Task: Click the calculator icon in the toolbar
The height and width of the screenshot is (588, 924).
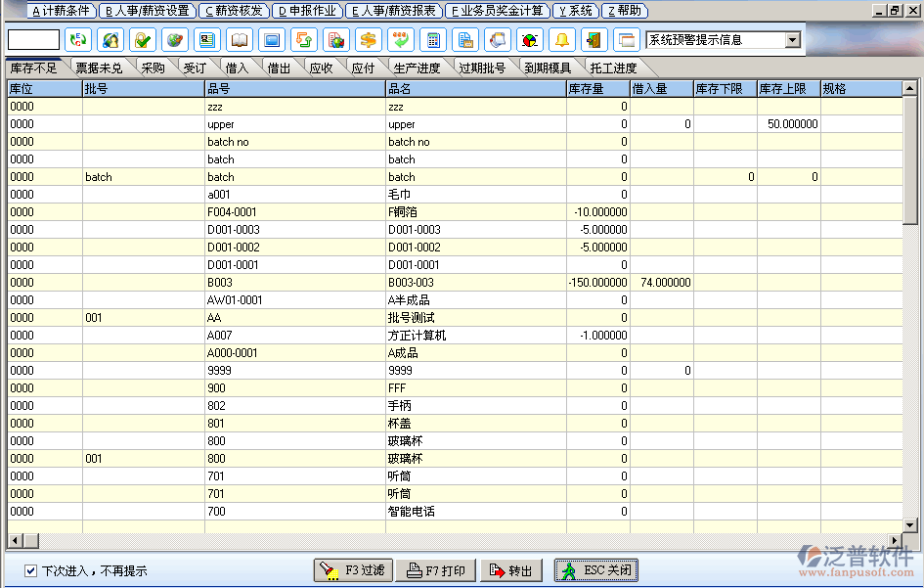Action: tap(432, 40)
